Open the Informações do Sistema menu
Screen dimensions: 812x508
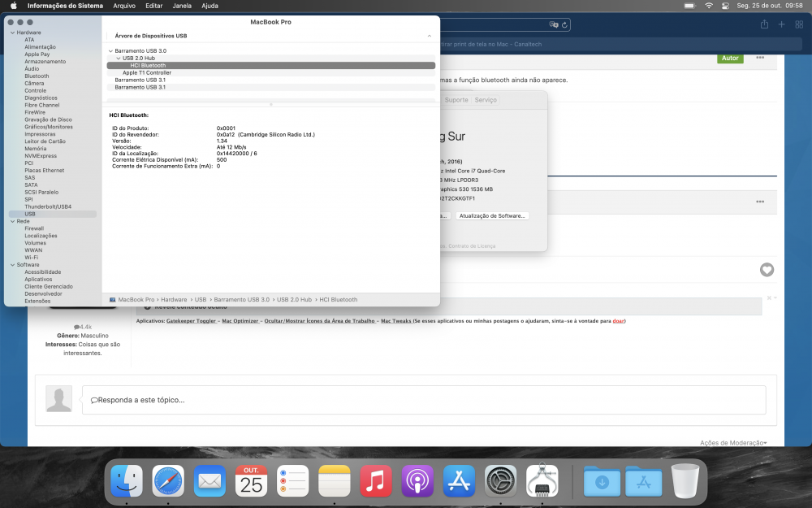click(65, 6)
